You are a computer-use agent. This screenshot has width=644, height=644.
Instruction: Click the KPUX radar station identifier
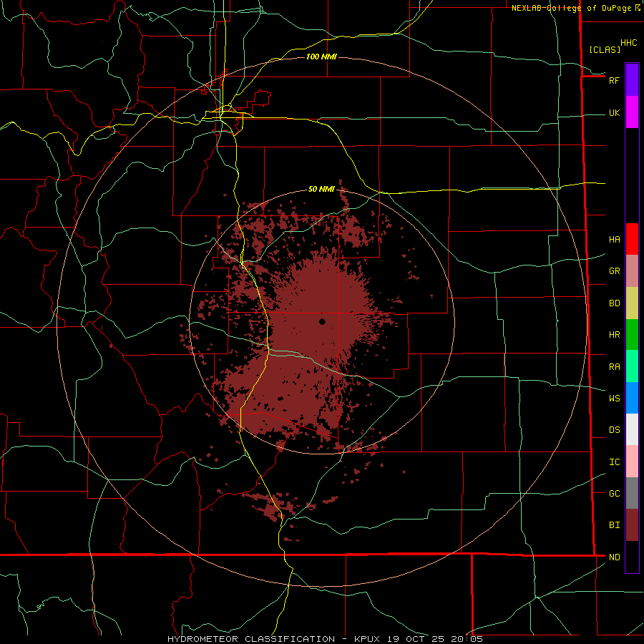369,639
